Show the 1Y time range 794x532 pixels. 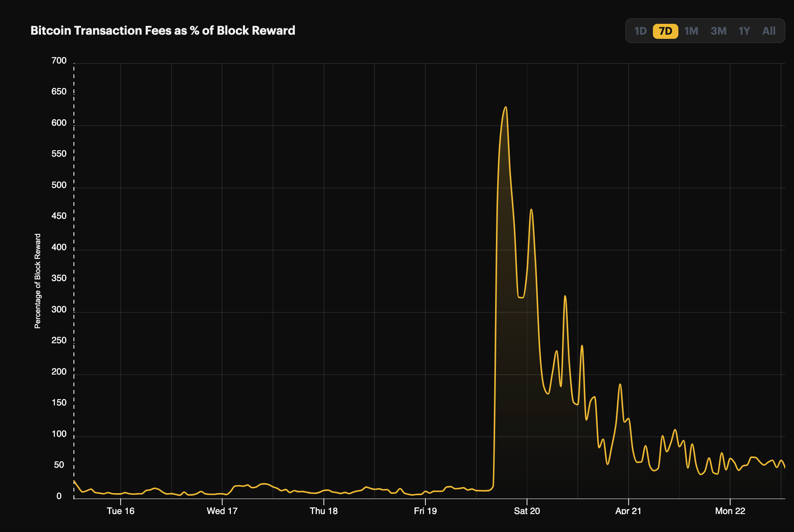tap(744, 31)
